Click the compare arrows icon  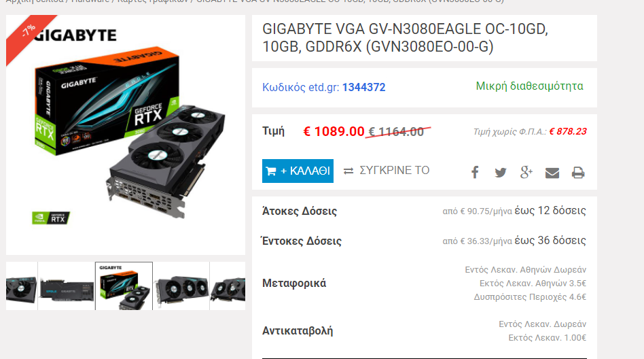(348, 171)
